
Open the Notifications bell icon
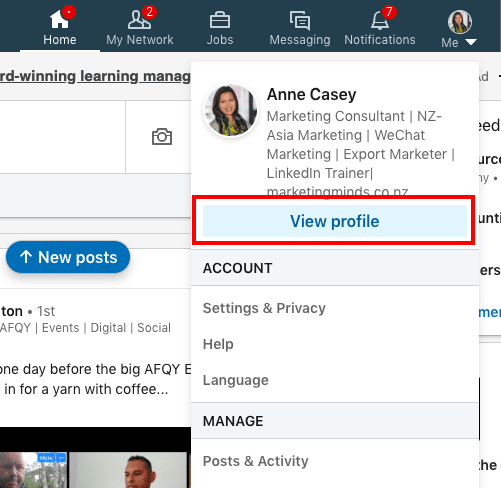coord(380,20)
